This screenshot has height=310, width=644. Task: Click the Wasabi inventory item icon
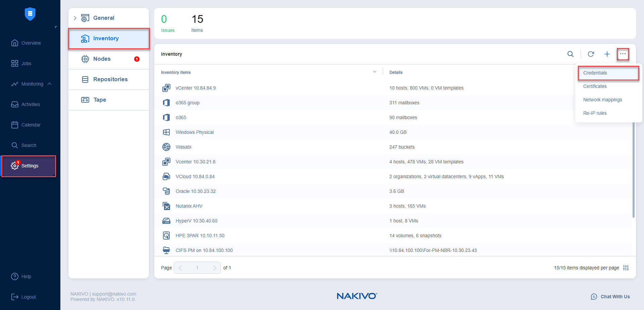(x=166, y=147)
